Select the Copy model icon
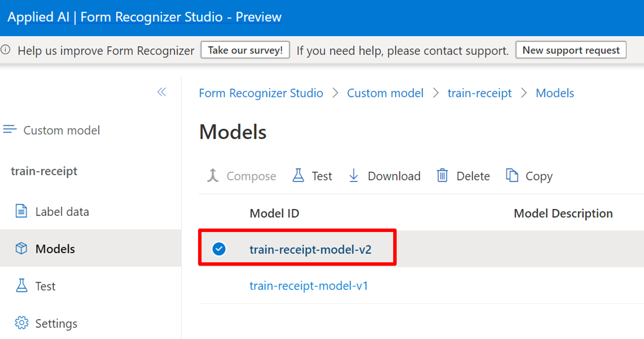Screen dimensions: 644x339 (x=512, y=175)
